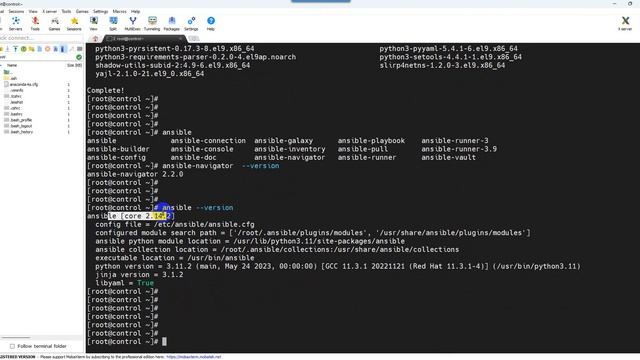Open a new terminal tab button
This screenshot has width=640, height=360.
[x=194, y=38]
